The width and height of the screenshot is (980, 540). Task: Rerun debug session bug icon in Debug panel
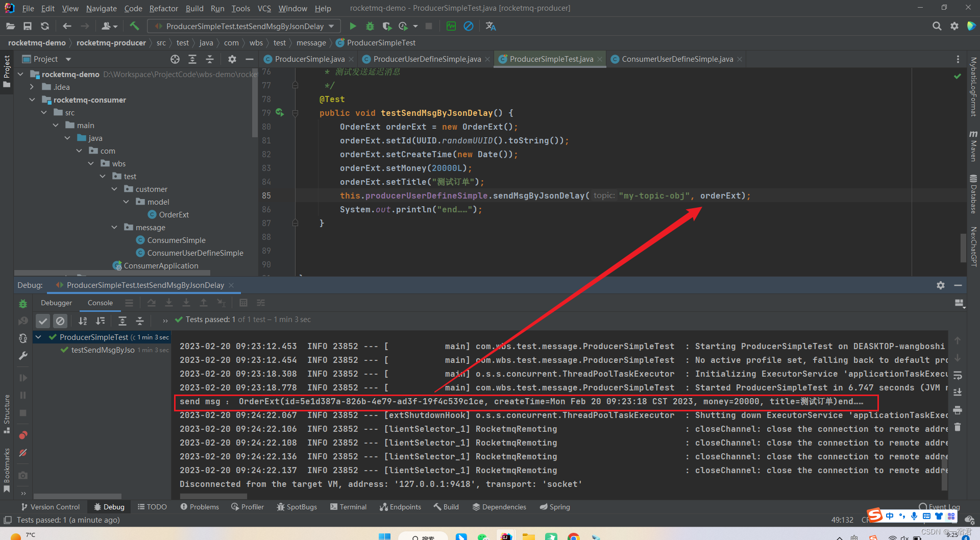pos(23,304)
